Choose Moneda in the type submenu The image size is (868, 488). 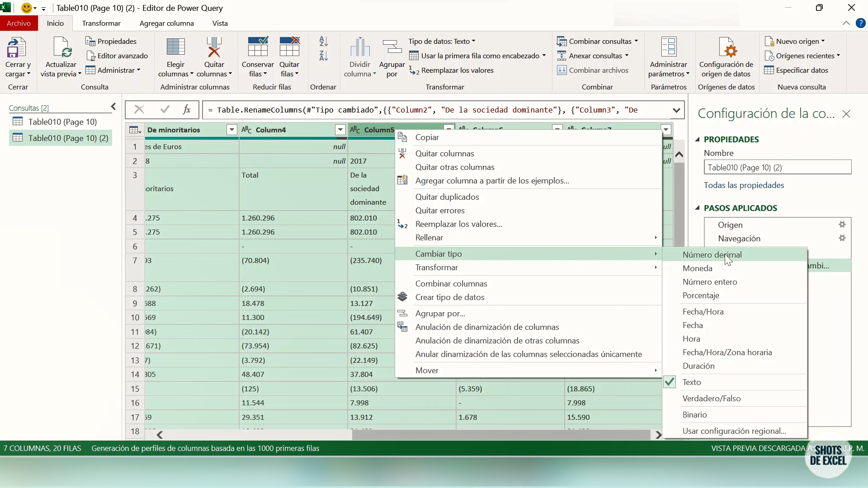click(735, 268)
